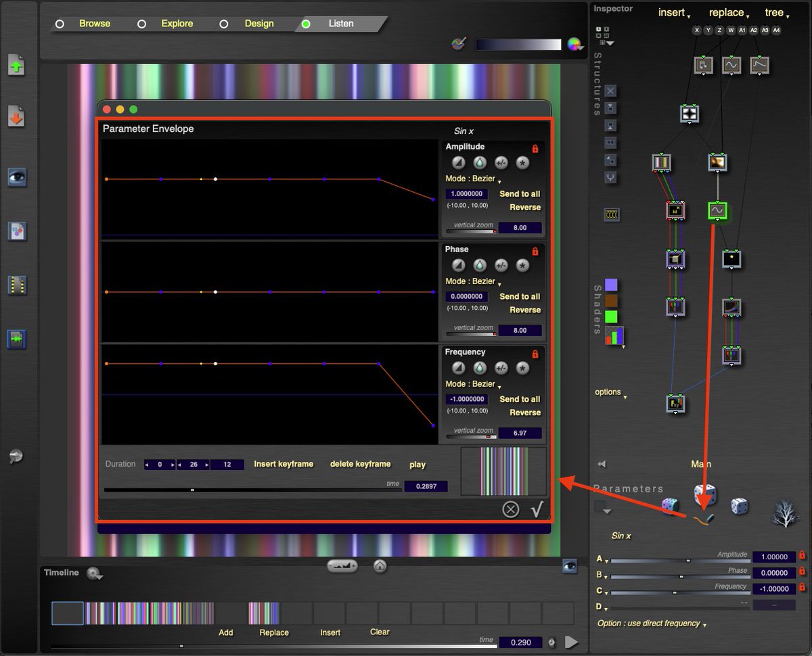Click the Timeline gear icon
This screenshot has height=656, width=812.
[94, 573]
